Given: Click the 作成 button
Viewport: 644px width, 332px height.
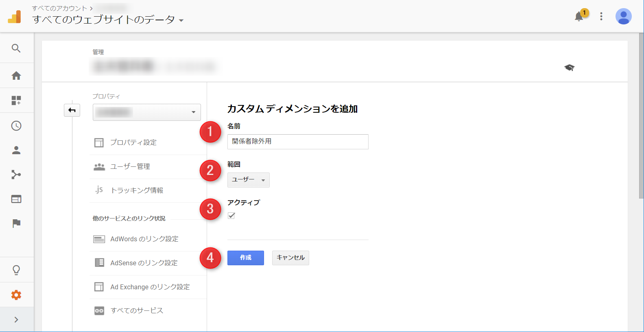Looking at the screenshot, I should 245,258.
